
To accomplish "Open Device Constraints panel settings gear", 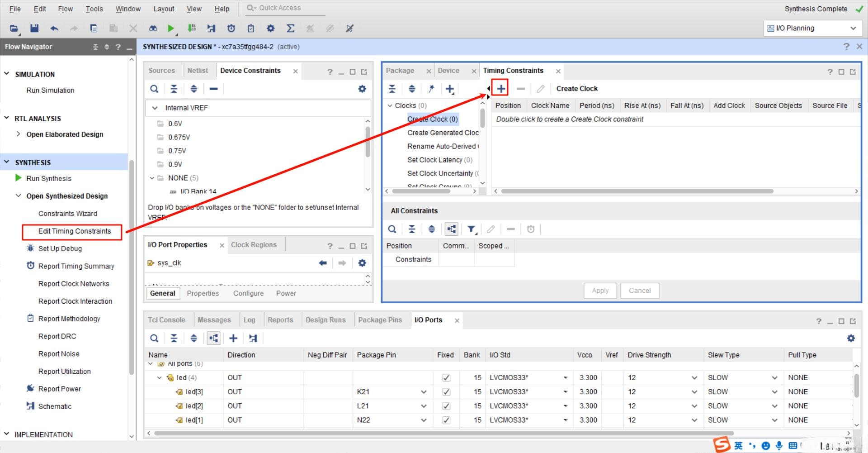I will pyautogui.click(x=362, y=89).
